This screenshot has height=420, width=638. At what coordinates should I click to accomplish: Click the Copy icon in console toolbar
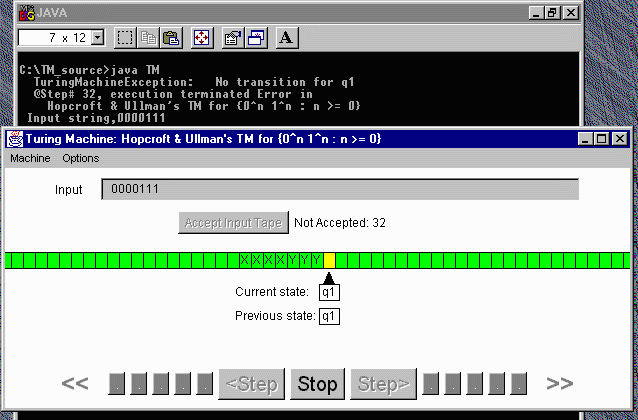click(148, 38)
